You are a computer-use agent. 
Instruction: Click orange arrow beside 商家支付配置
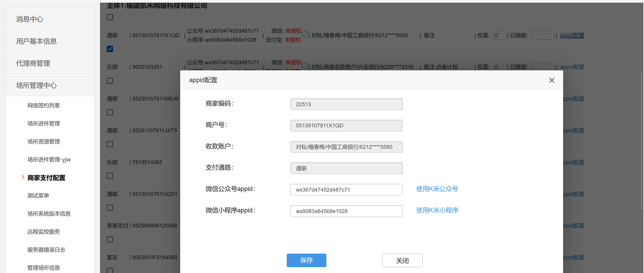coord(23,177)
